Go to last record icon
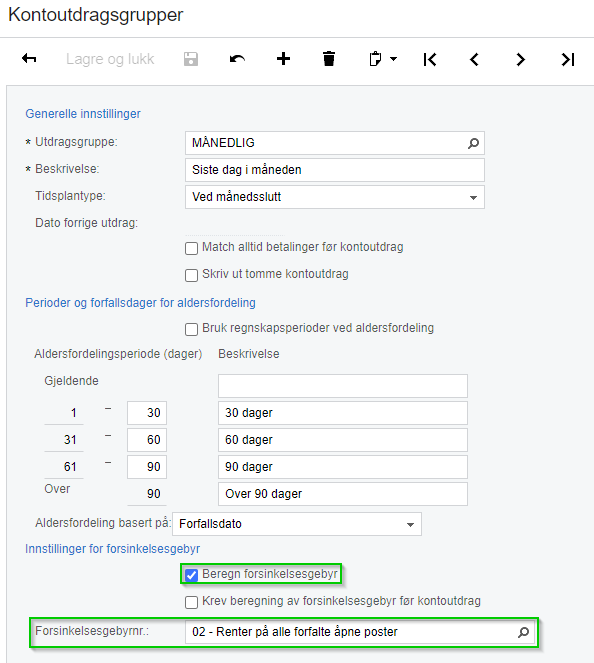 tap(568, 59)
